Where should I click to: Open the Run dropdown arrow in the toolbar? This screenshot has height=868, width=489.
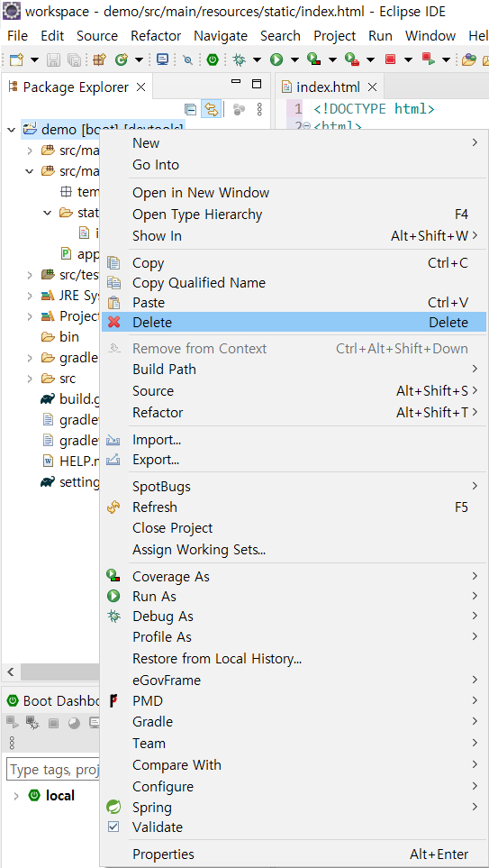(x=294, y=59)
